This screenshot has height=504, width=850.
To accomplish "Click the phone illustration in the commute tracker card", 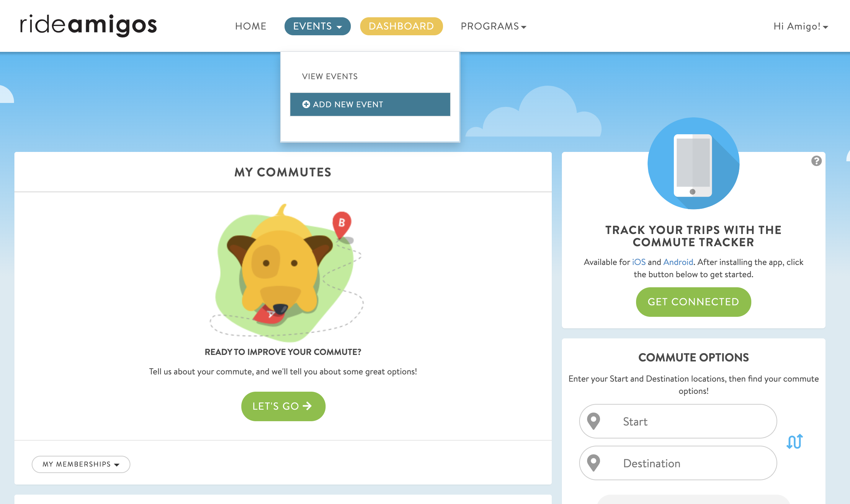I will [x=693, y=163].
